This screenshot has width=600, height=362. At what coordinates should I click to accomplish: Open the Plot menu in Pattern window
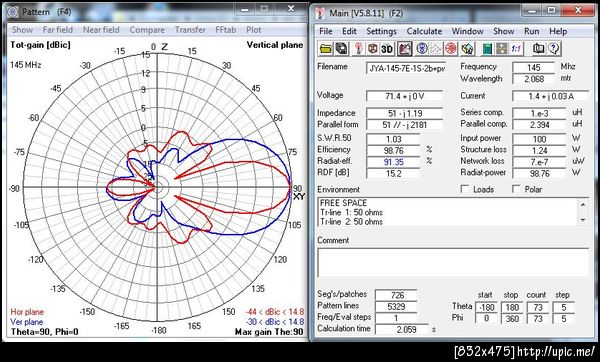click(x=253, y=30)
